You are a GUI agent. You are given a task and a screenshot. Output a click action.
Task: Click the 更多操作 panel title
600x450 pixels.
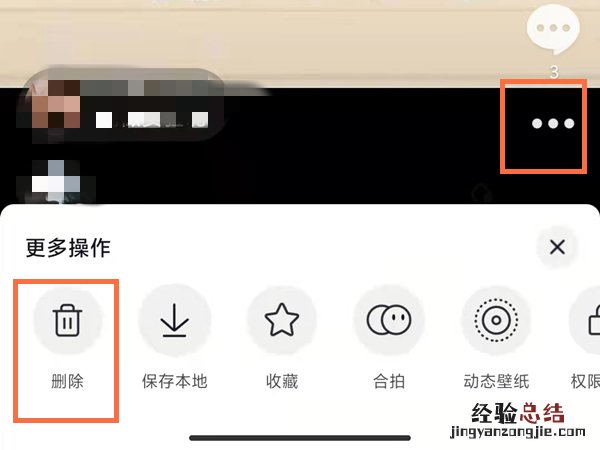click(68, 248)
